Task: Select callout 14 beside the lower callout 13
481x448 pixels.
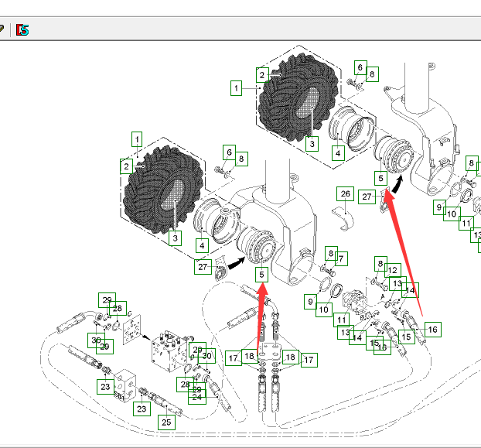Action: [x=357, y=337]
